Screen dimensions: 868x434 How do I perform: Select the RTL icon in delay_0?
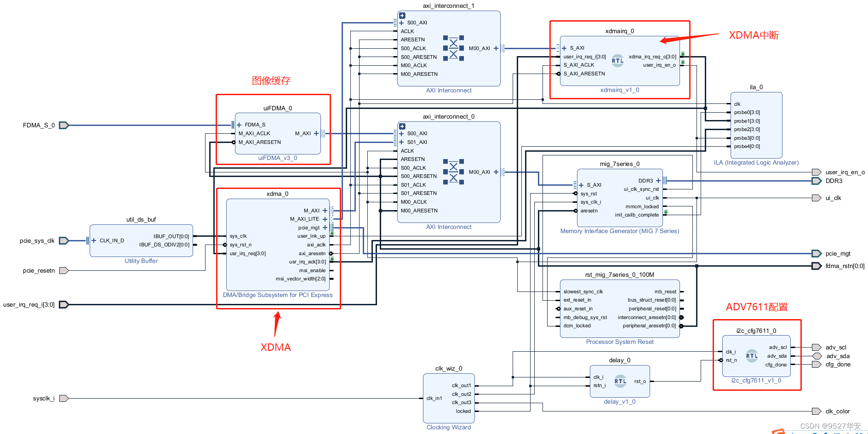click(x=620, y=381)
